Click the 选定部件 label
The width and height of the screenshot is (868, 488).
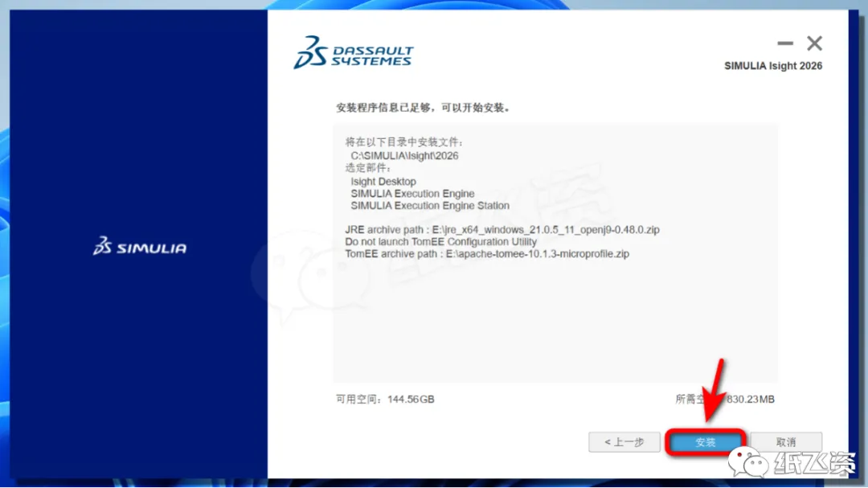tap(368, 168)
